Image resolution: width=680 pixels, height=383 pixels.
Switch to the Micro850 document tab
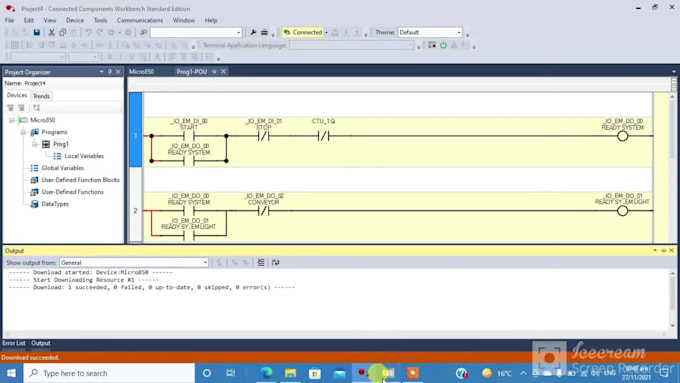tap(141, 72)
